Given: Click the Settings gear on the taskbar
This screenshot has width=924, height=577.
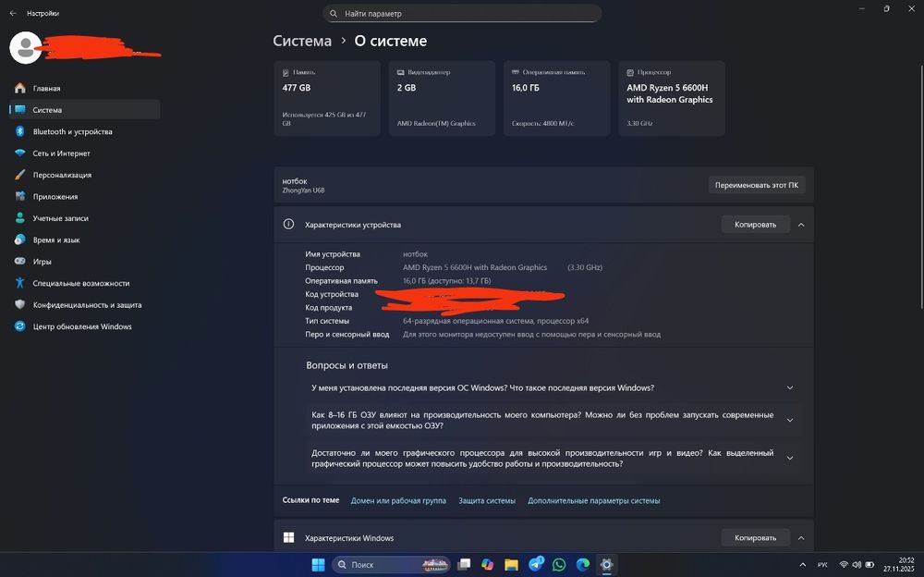Looking at the screenshot, I should pyautogui.click(x=606, y=565).
